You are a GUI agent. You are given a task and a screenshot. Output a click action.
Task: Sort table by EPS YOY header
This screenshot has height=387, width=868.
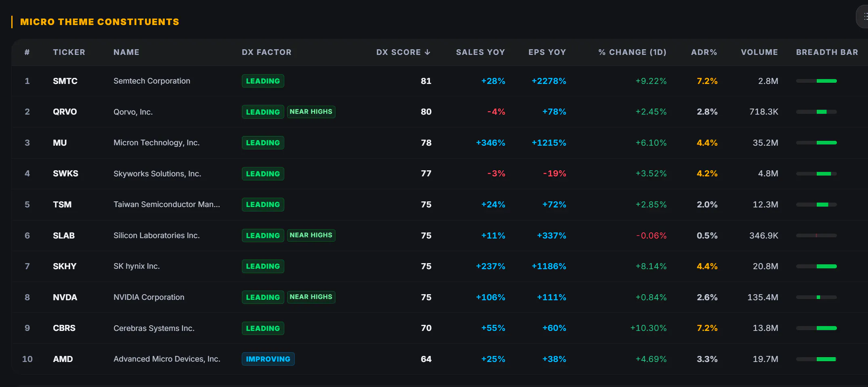pyautogui.click(x=547, y=52)
